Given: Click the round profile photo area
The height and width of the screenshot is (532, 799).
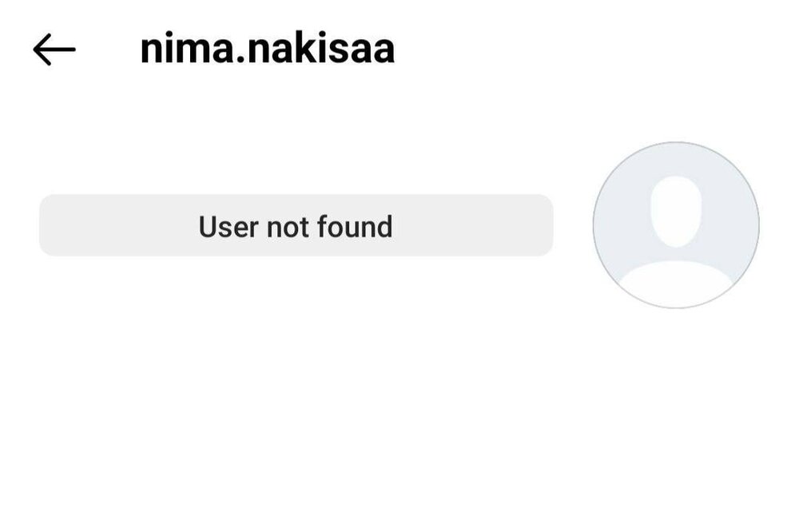Looking at the screenshot, I should [x=676, y=224].
